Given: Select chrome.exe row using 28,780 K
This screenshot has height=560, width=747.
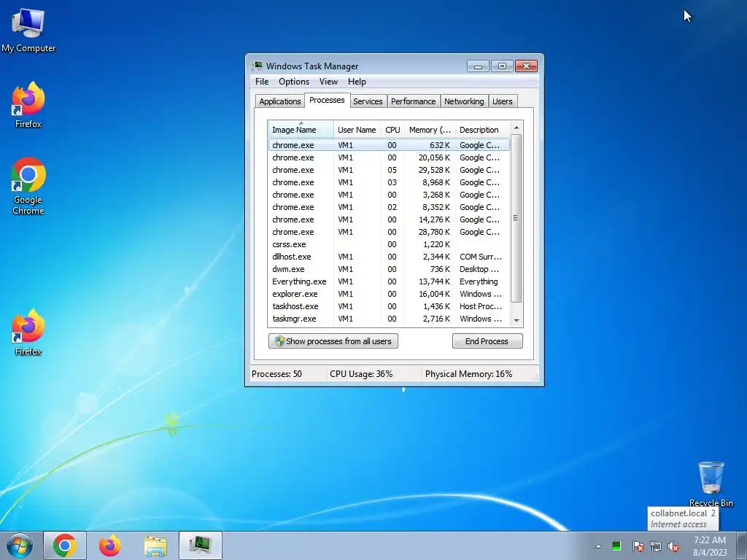Looking at the screenshot, I should coord(389,231).
